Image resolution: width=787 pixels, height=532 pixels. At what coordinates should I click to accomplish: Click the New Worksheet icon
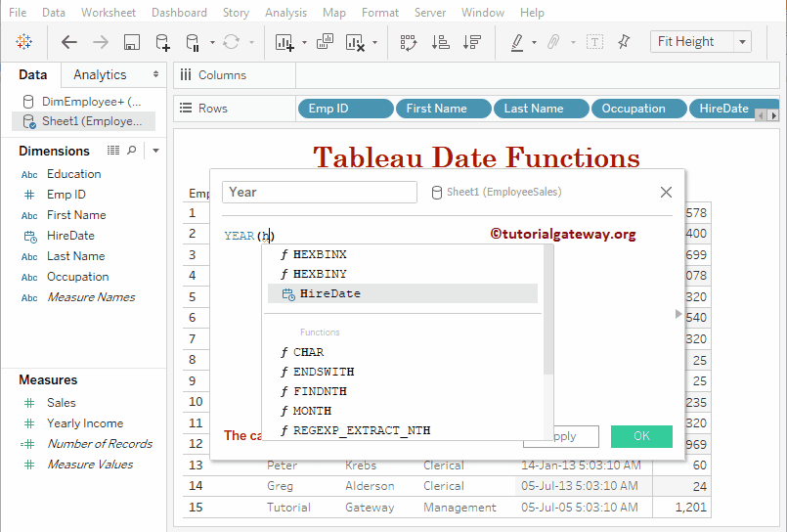pyautogui.click(x=284, y=42)
